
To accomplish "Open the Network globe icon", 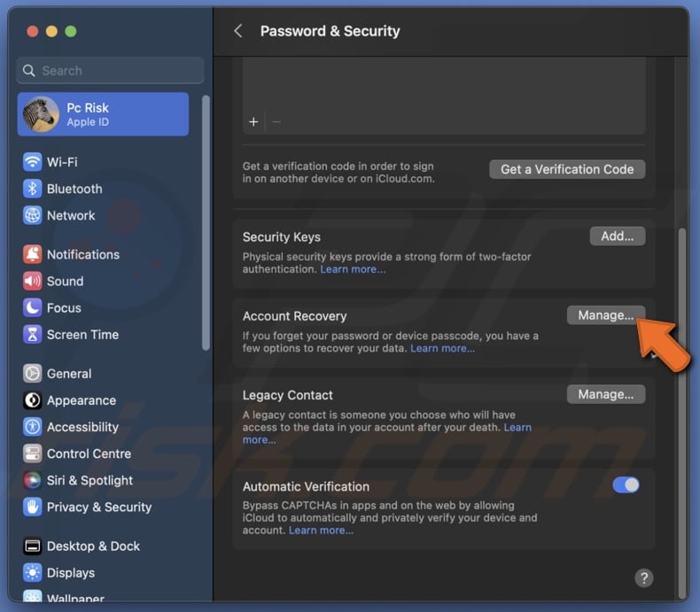I will click(33, 215).
